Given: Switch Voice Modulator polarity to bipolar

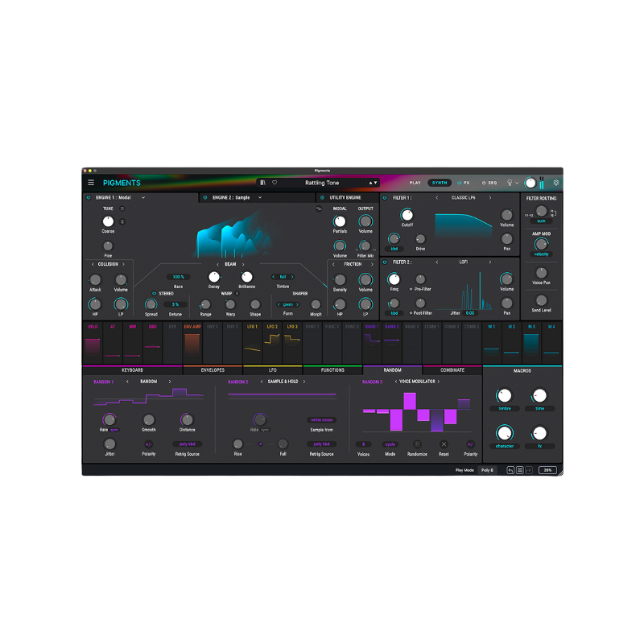Looking at the screenshot, I should [x=470, y=444].
